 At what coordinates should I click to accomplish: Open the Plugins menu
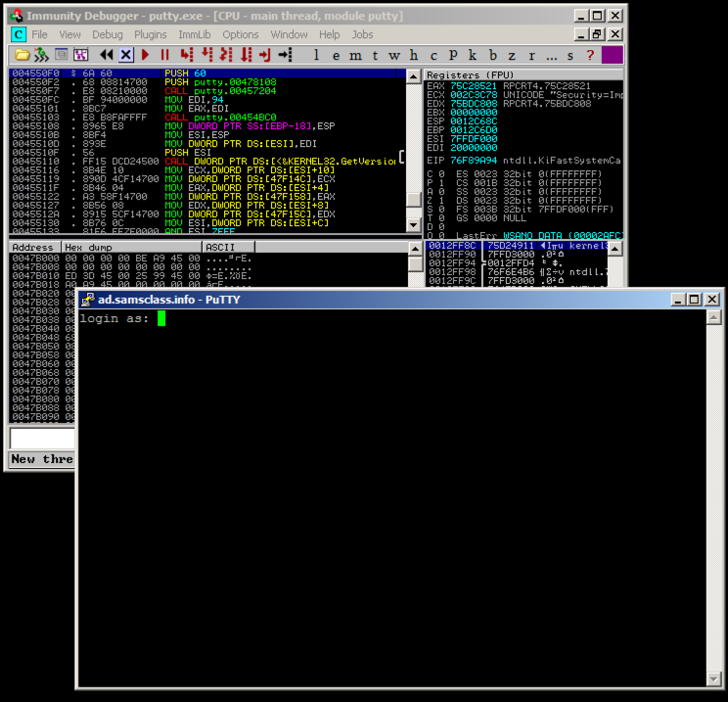tap(150, 35)
